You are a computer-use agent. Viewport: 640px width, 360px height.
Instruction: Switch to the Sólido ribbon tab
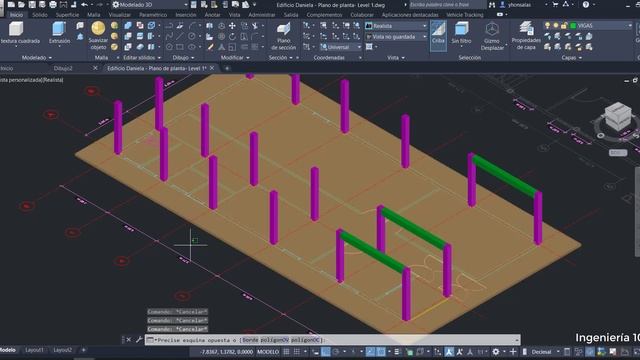point(40,15)
